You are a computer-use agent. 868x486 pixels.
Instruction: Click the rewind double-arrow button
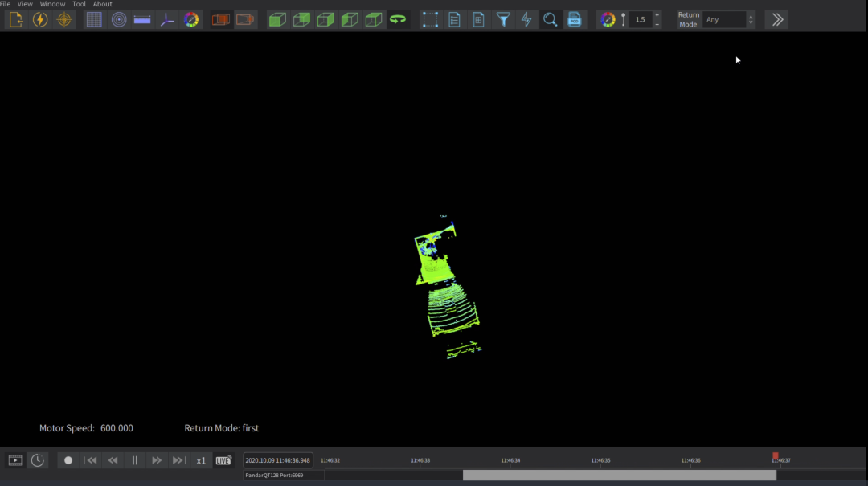[x=113, y=460]
